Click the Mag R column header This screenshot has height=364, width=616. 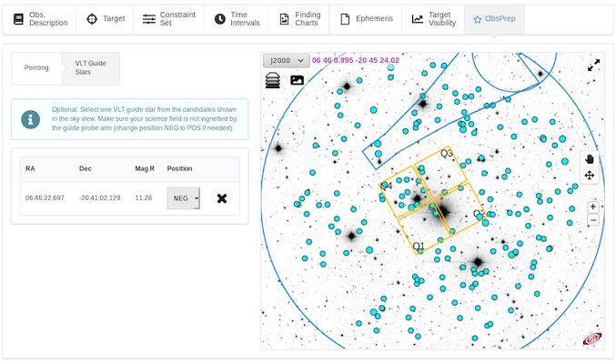[x=145, y=168]
